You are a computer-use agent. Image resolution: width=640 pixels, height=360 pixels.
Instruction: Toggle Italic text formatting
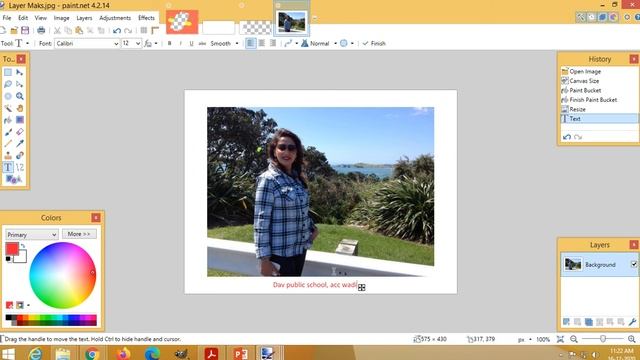180,43
